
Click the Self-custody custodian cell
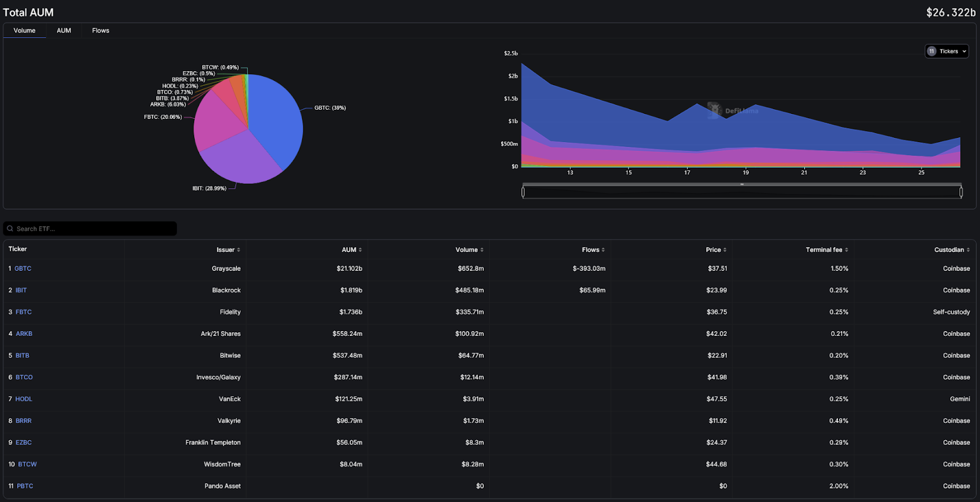(x=951, y=312)
